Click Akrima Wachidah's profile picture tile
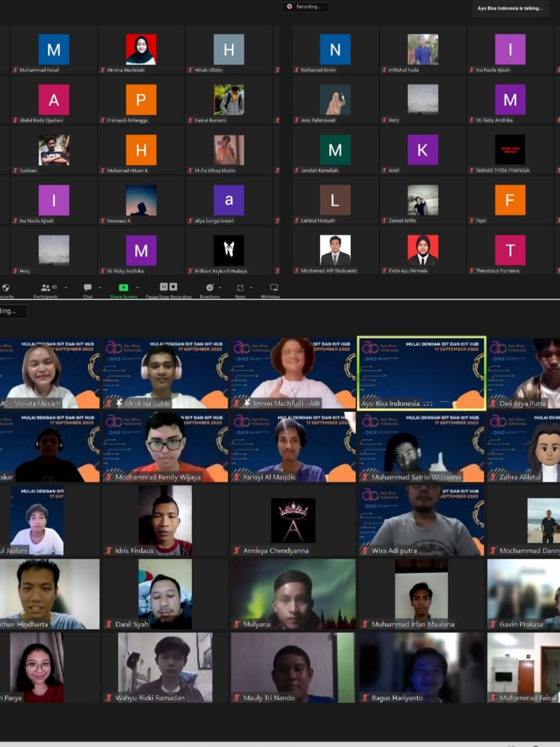The height and width of the screenshot is (747, 560). point(141,50)
